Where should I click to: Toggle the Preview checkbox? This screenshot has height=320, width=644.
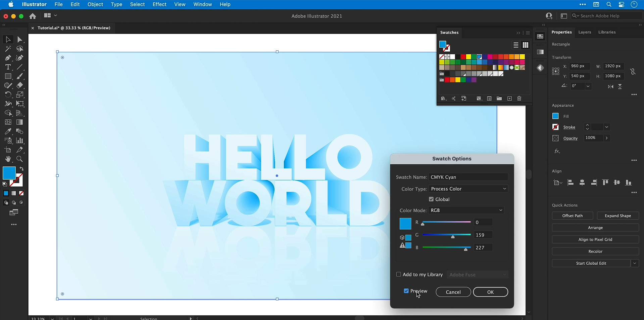pyautogui.click(x=406, y=291)
